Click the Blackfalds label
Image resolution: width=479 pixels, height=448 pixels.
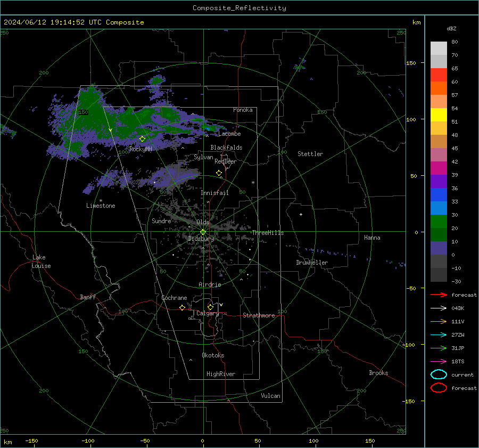[226, 148]
